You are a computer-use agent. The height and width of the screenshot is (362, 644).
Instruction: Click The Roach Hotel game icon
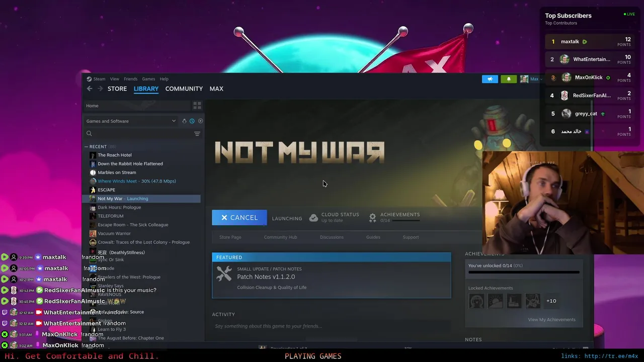coord(93,155)
